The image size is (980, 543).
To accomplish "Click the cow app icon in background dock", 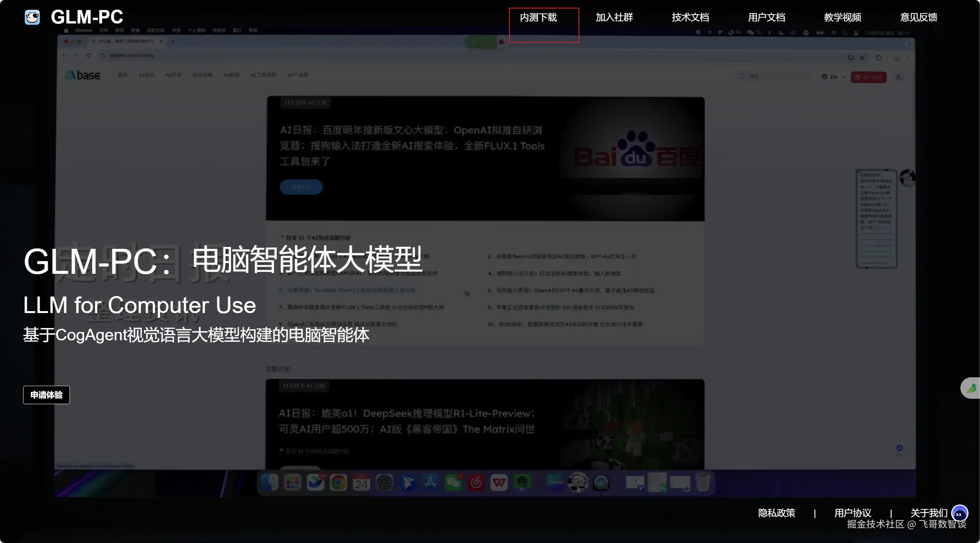I will 578,482.
